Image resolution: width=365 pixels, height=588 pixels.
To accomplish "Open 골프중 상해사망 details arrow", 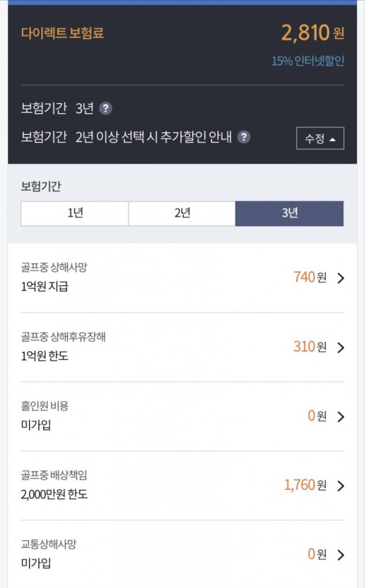I will [x=341, y=278].
